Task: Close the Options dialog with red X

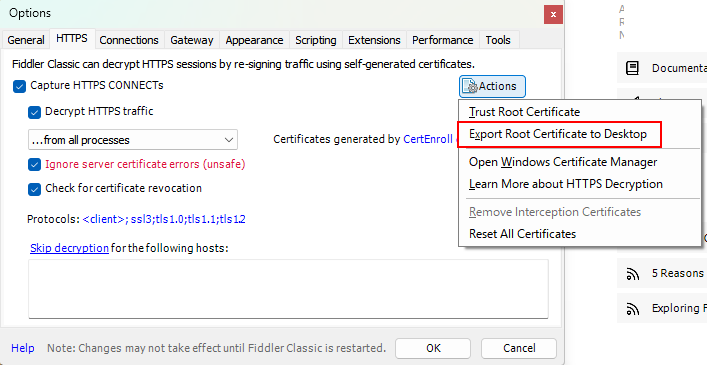Action: coord(553,14)
